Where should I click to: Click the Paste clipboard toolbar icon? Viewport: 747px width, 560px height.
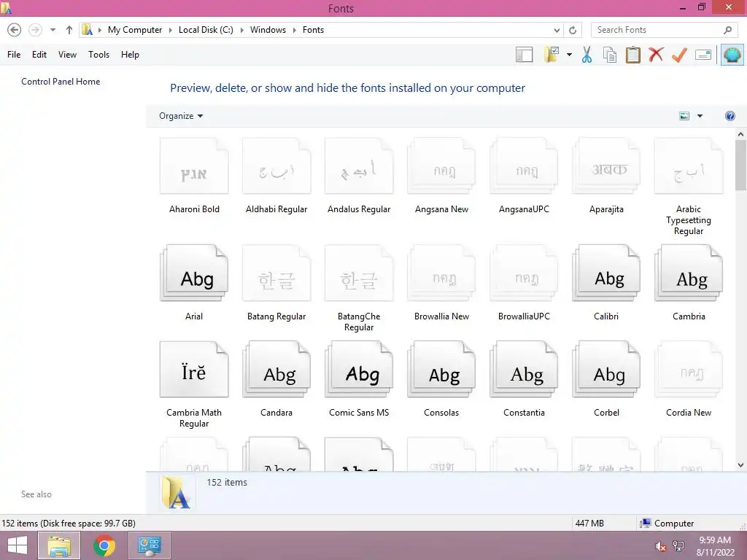(x=632, y=55)
